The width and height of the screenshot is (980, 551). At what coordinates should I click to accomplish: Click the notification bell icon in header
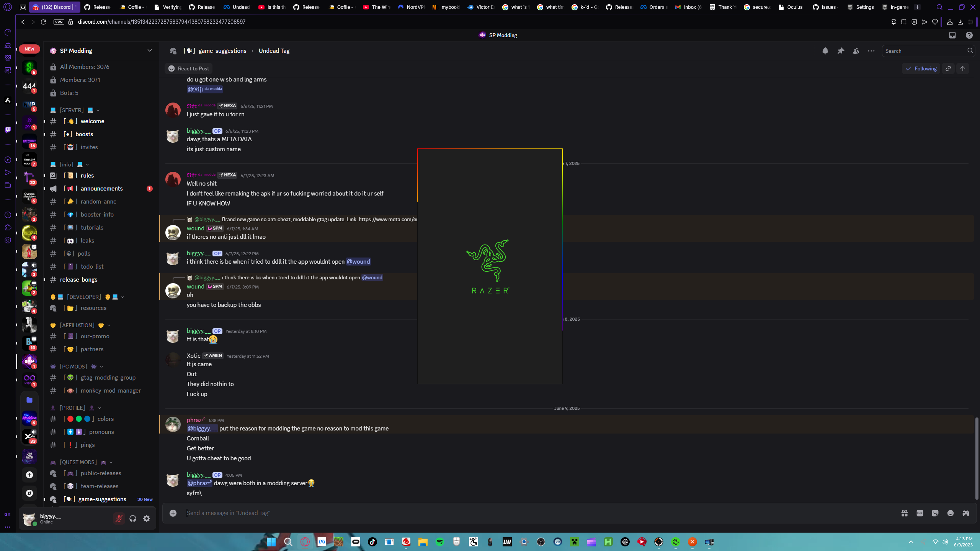point(825,51)
